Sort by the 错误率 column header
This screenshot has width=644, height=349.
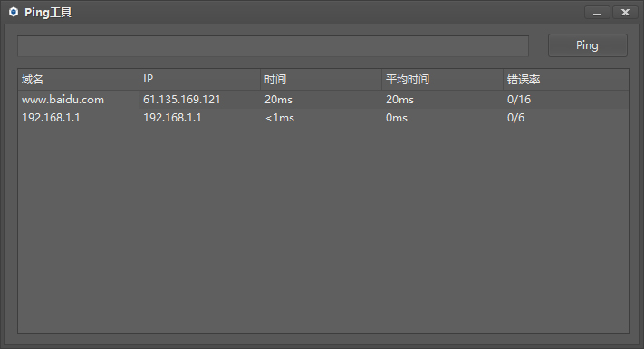click(x=565, y=80)
